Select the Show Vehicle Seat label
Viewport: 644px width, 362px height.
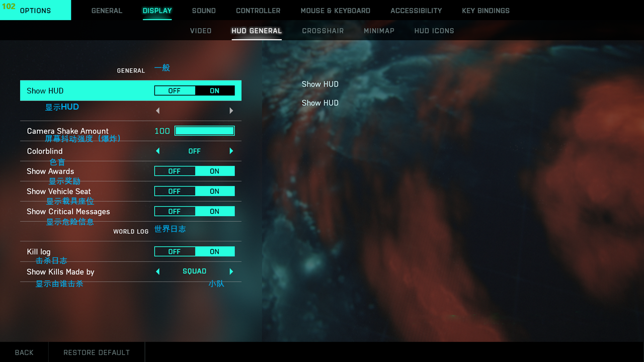[x=59, y=192]
